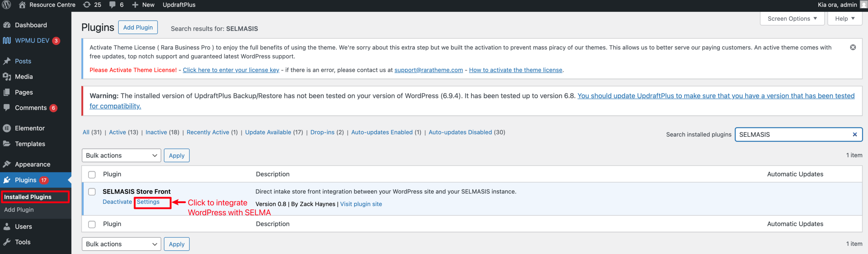Focus the Search installed plugins field
The image size is (868, 254).
[793, 134]
